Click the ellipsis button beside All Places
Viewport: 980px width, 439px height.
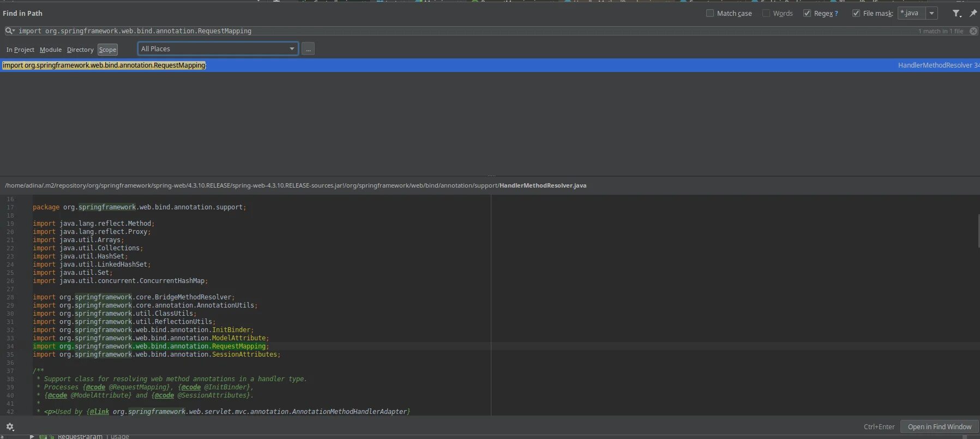(308, 49)
